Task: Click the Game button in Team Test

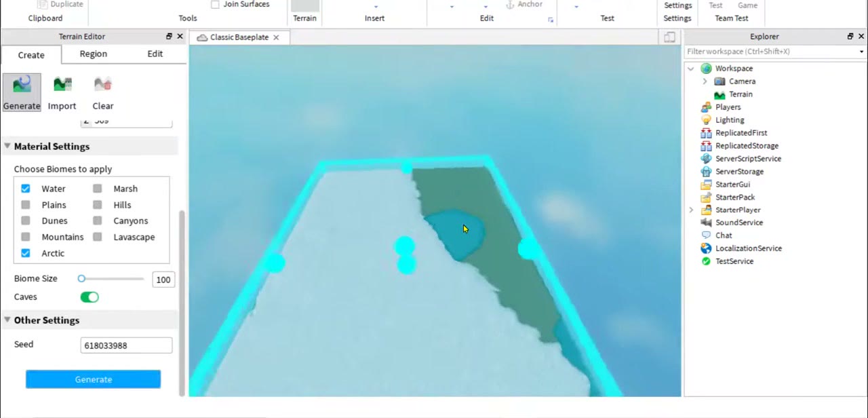Action: (747, 5)
